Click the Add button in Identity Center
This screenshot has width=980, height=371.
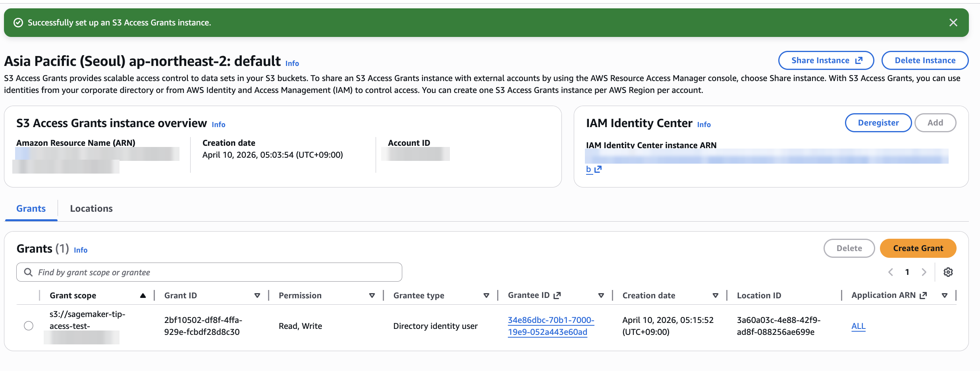[935, 123]
